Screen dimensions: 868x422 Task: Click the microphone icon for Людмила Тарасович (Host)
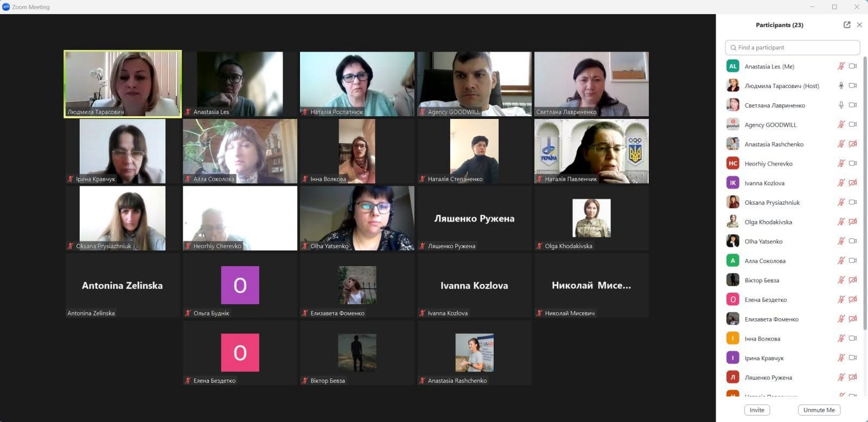click(x=841, y=85)
